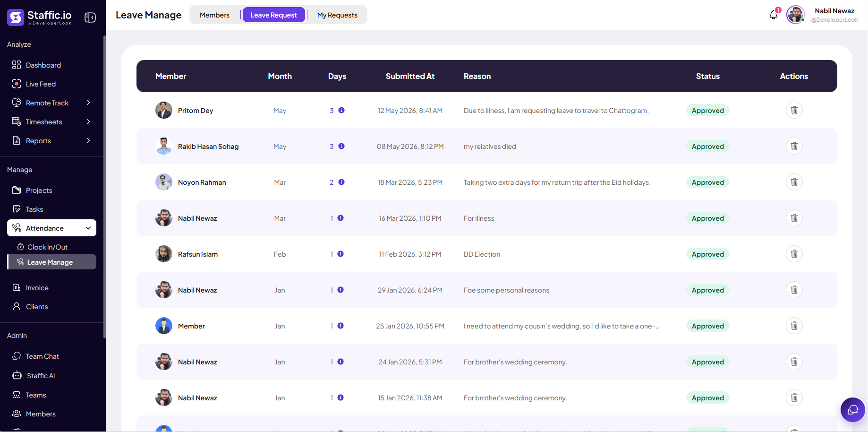Show day info for Member's 25 Jan request

click(x=340, y=326)
